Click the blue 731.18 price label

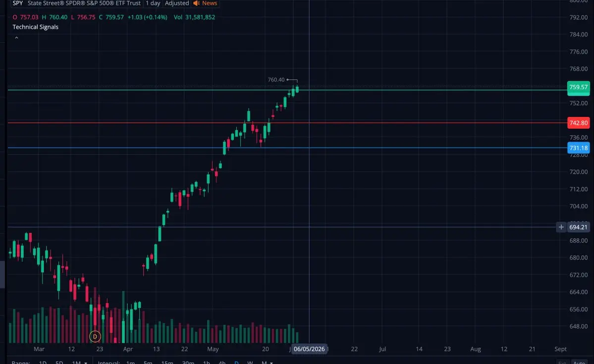[578, 148]
